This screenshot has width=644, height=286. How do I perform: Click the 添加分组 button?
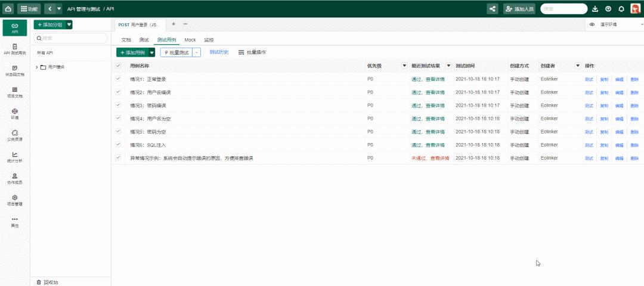click(49, 24)
